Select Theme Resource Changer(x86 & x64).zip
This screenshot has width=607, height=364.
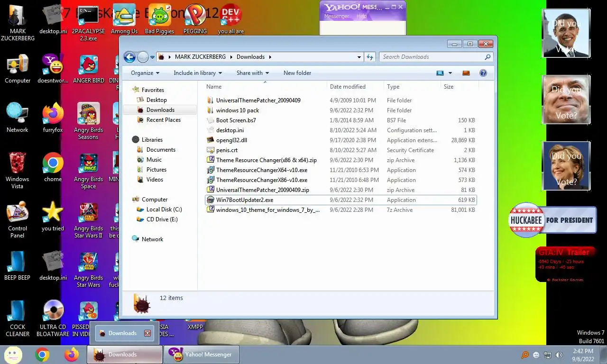[266, 160]
